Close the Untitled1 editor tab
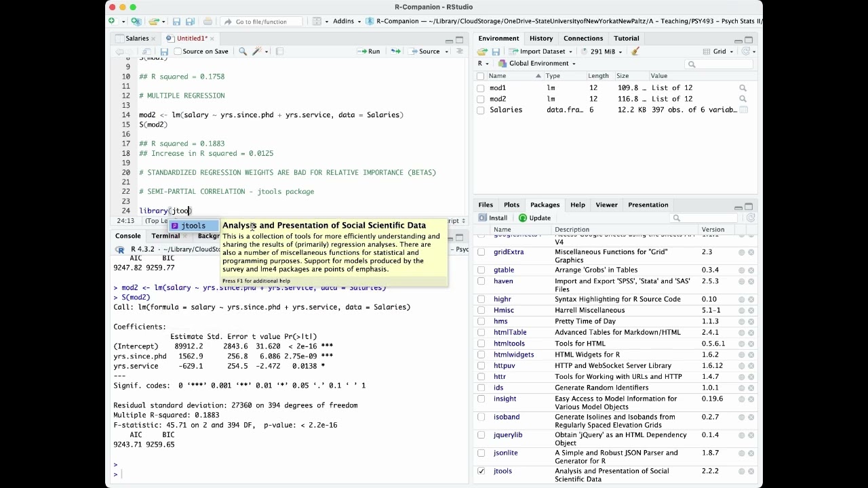This screenshot has width=868, height=488. click(x=212, y=39)
